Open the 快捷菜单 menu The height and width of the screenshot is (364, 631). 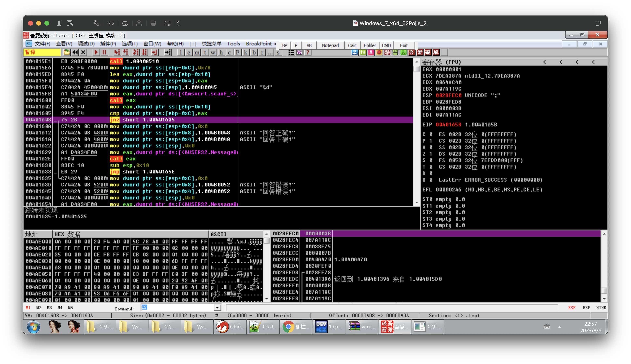coord(212,44)
